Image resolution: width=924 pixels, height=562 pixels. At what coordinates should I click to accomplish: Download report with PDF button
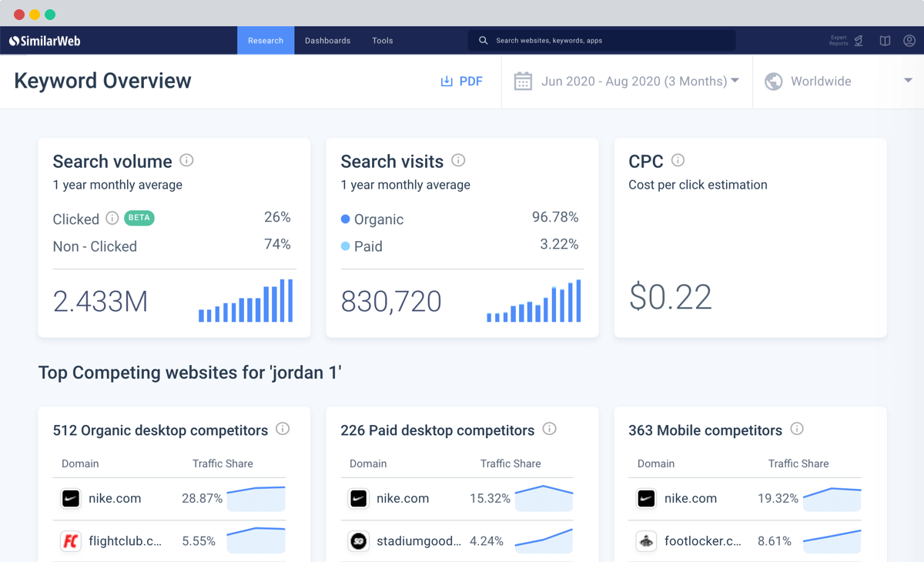[x=461, y=81]
